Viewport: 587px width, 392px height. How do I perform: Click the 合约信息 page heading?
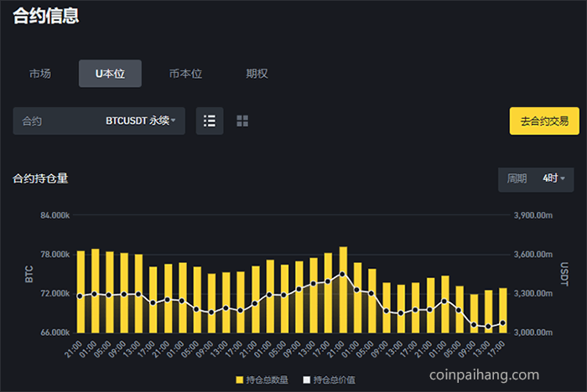(46, 15)
